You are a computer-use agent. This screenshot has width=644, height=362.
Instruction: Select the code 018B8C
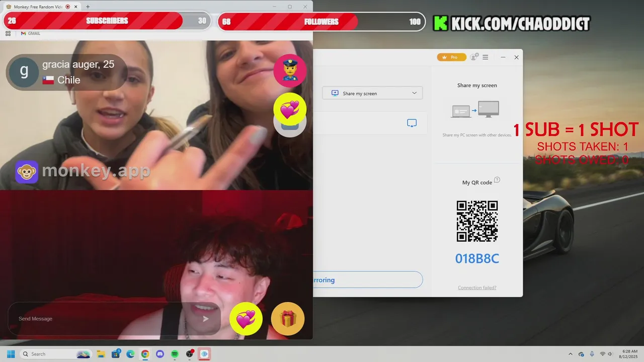tap(477, 259)
